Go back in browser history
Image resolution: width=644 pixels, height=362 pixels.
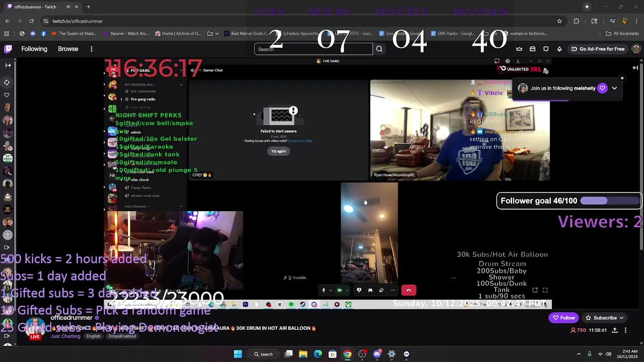click(x=7, y=21)
